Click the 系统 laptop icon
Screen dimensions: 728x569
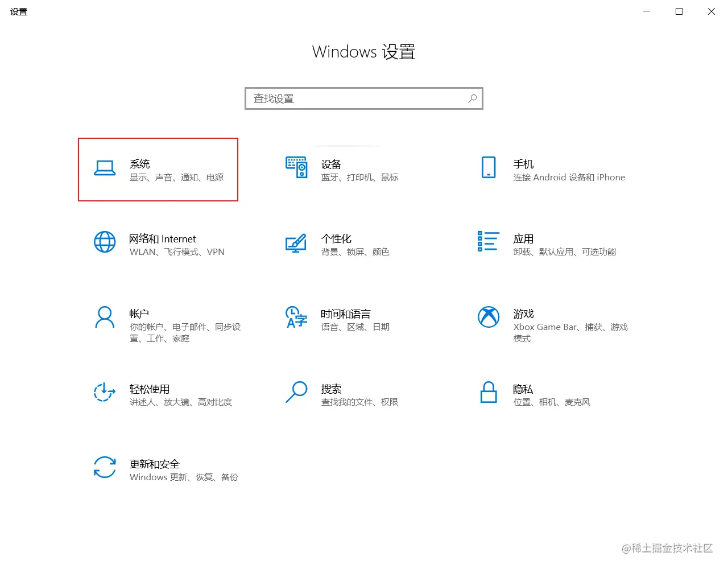[x=105, y=168]
